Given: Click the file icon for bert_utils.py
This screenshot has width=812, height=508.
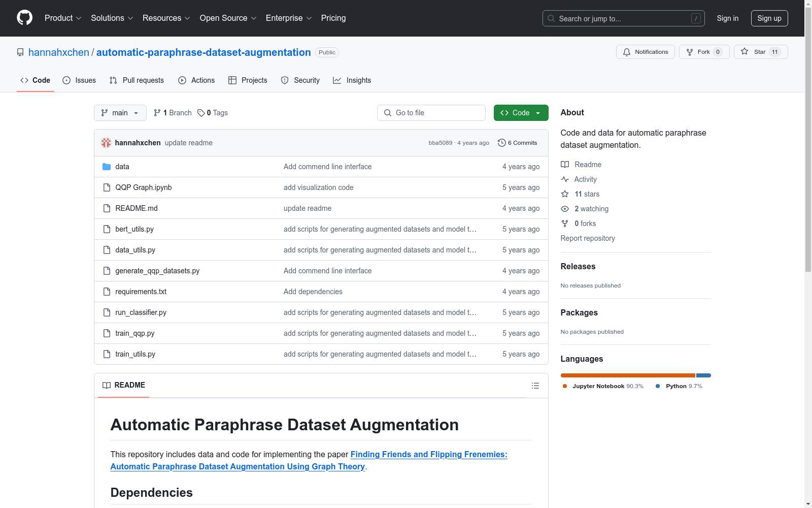Looking at the screenshot, I should (x=107, y=229).
